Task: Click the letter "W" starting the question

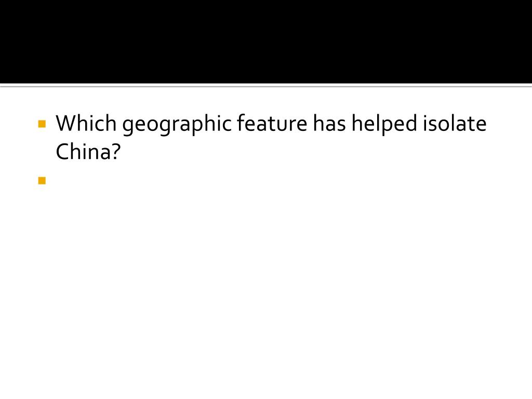Action: coord(65,123)
